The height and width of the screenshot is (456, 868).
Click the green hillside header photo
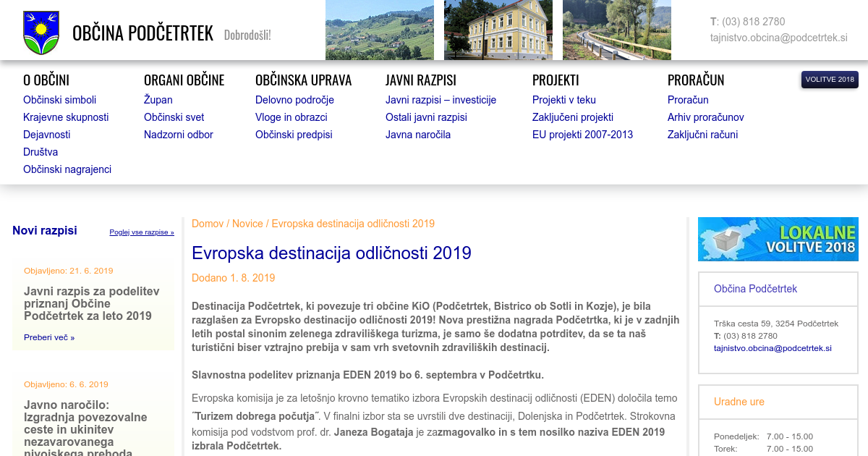pos(379,30)
